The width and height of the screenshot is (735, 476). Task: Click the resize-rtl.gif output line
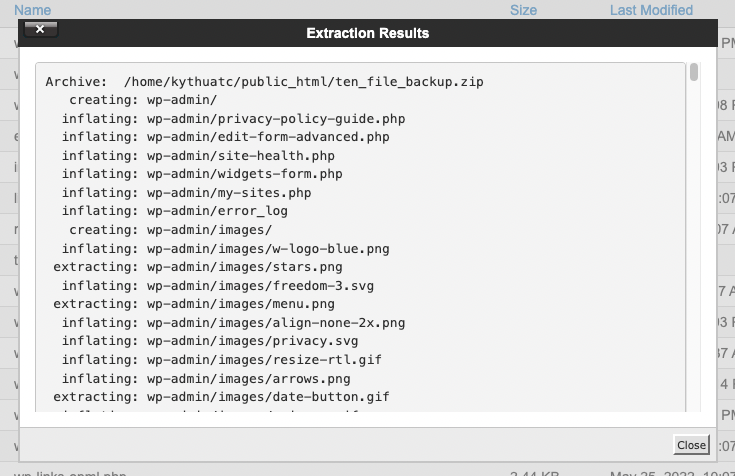(222, 360)
